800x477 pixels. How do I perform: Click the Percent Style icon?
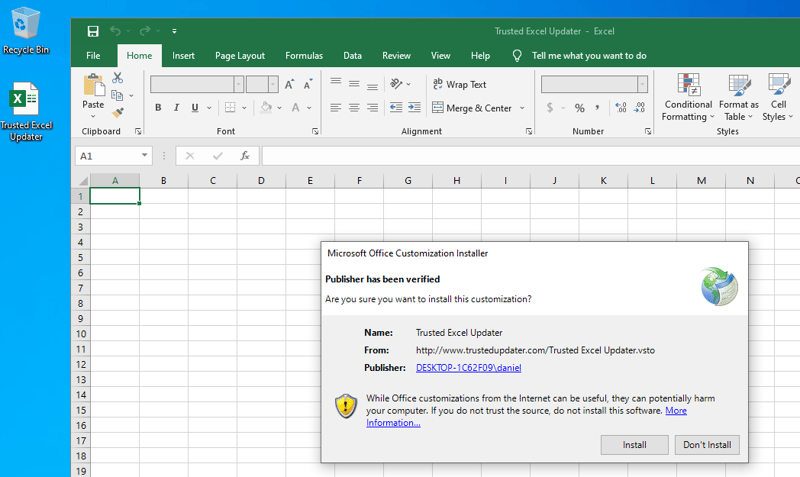coord(579,108)
